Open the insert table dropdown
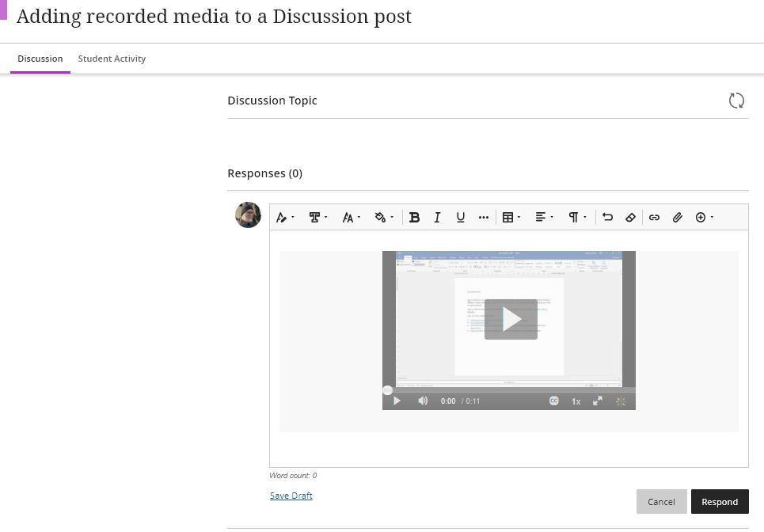The width and height of the screenshot is (764, 532). tap(511, 218)
